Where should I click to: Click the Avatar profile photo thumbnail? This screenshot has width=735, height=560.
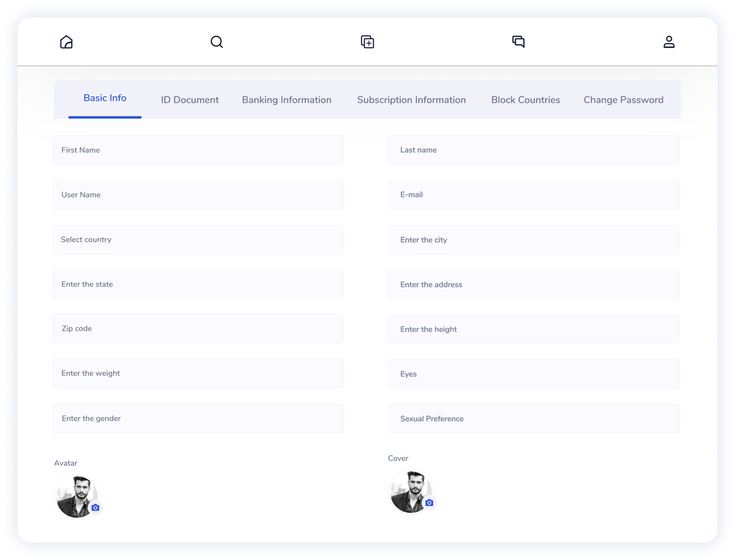(75, 496)
